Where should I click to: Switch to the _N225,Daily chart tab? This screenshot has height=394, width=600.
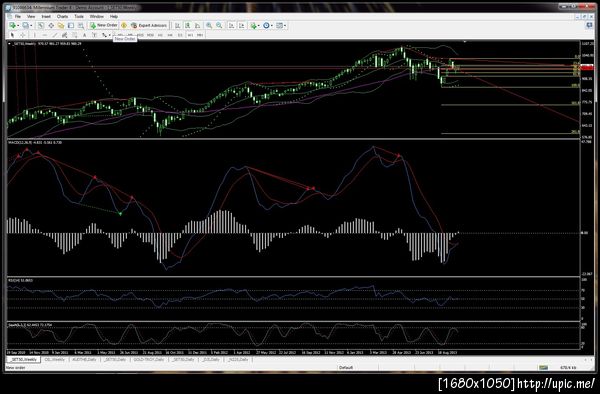tap(238, 360)
